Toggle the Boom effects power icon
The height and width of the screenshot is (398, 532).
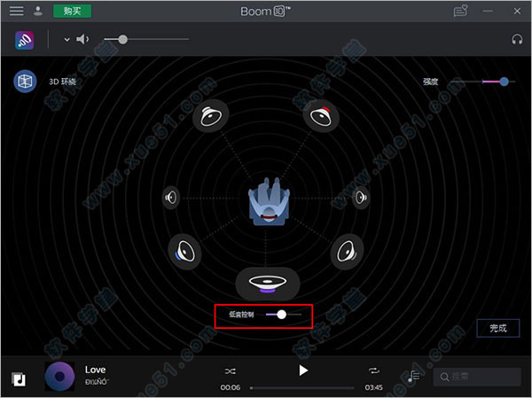pos(25,40)
